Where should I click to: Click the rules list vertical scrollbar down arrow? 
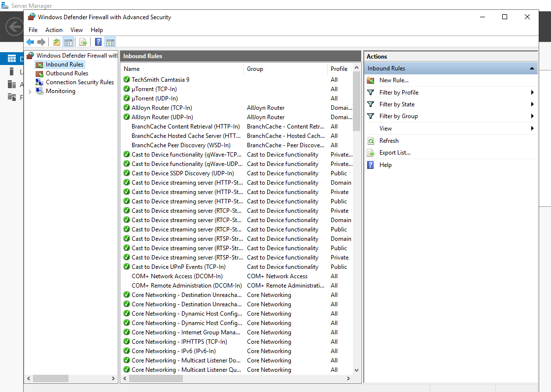click(357, 370)
